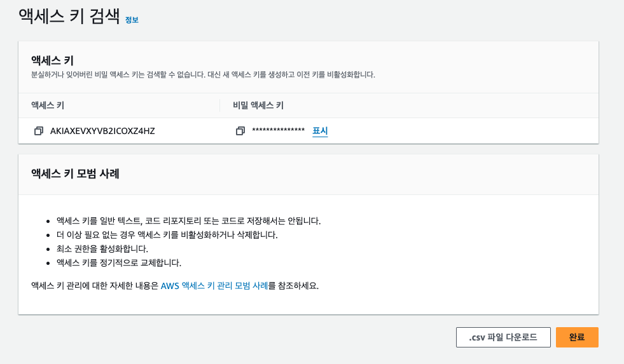Click the masked secret key asterisks
Viewport: 624px width, 364px height.
(278, 131)
